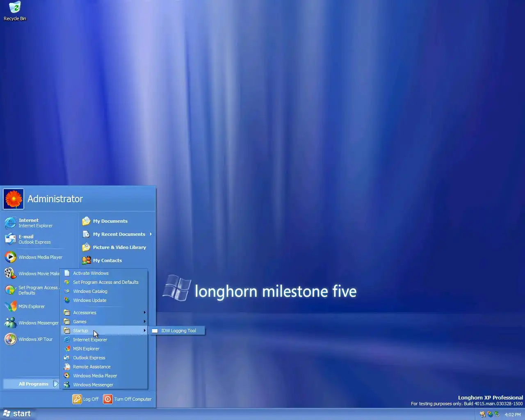Click the All Programs label
525x420 pixels.
pyautogui.click(x=33, y=384)
